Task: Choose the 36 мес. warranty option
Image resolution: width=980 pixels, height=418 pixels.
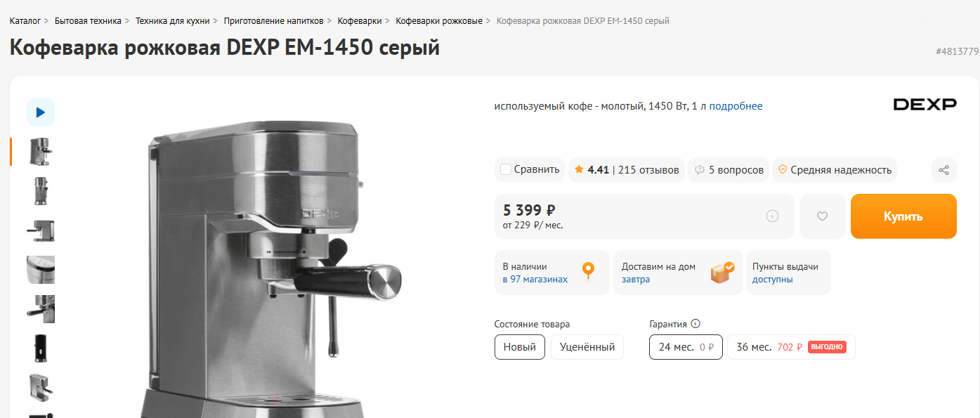Action: coord(791,347)
